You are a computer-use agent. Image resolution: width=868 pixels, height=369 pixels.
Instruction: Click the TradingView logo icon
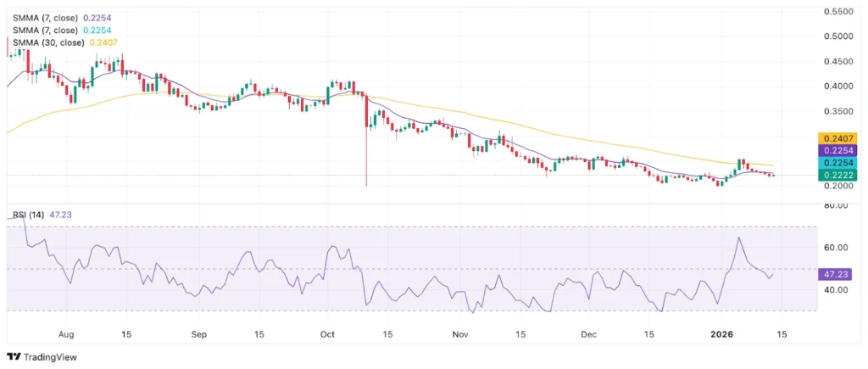(x=13, y=357)
